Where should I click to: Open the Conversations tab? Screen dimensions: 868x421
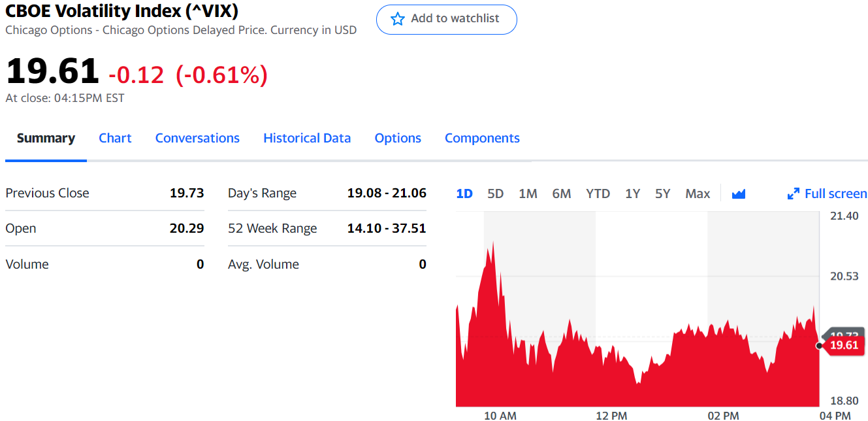click(197, 138)
